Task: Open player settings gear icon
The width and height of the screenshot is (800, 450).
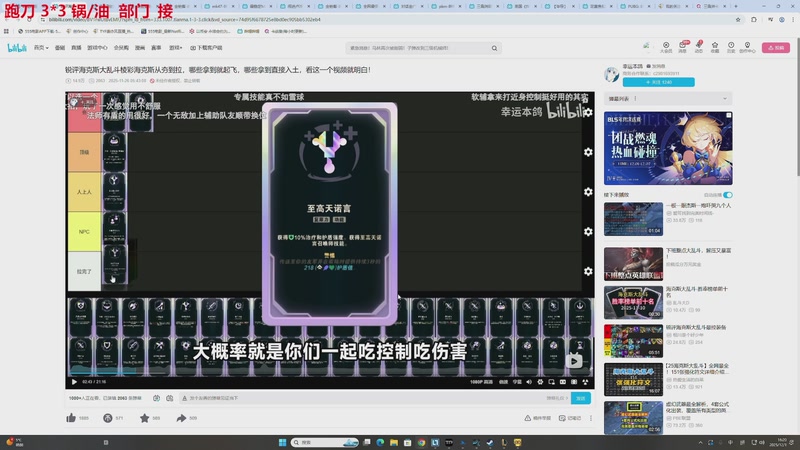Action: coord(540,382)
